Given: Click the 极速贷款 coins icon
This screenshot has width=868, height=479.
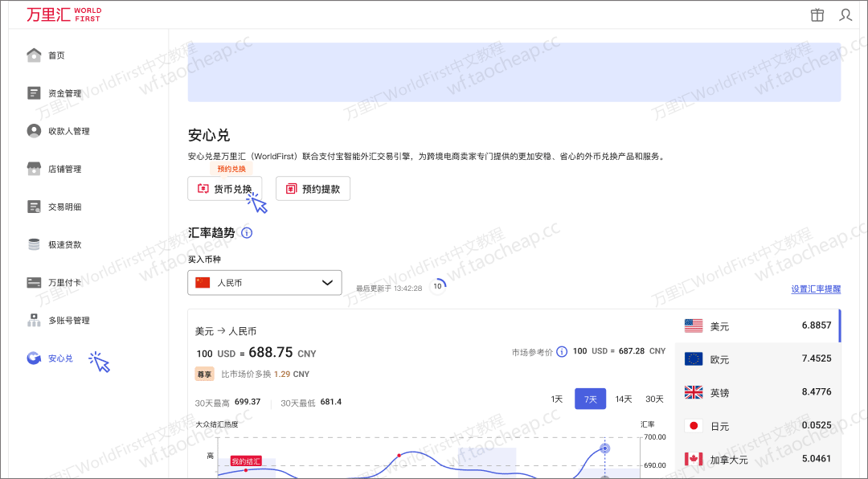Looking at the screenshot, I should tap(34, 244).
